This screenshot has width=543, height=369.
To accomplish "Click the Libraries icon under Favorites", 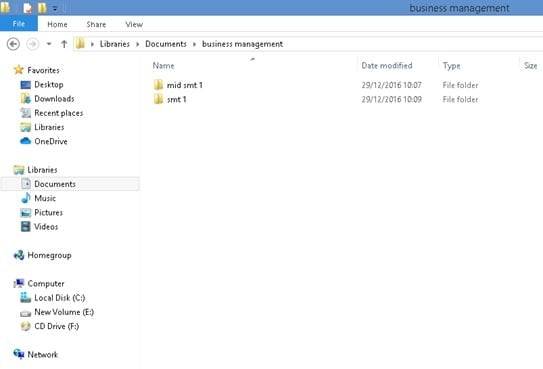I will pos(26,127).
